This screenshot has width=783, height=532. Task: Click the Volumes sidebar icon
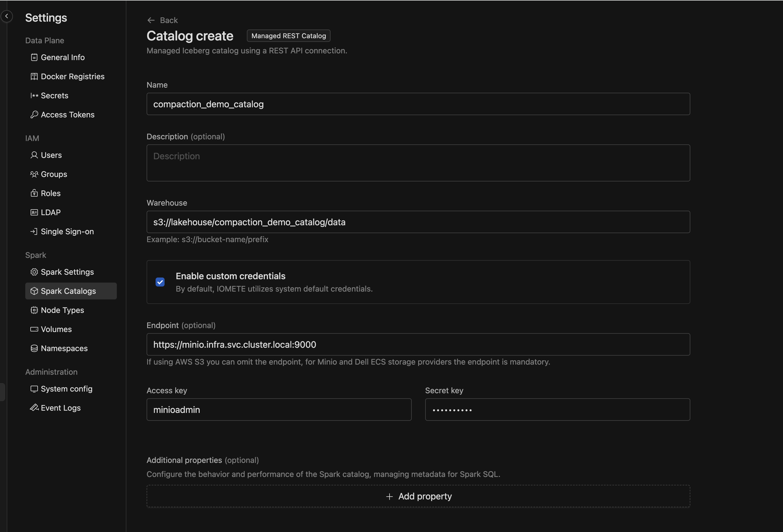[x=33, y=329]
